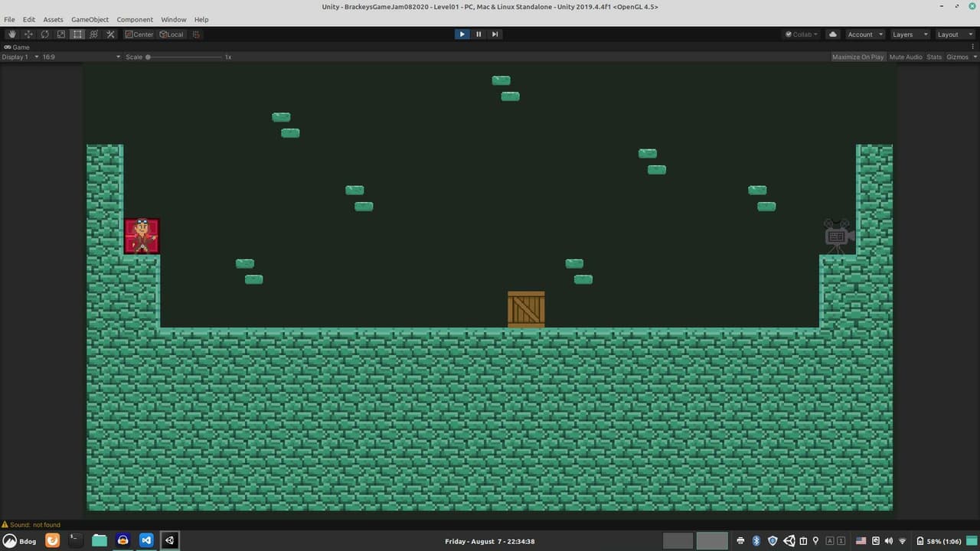Open the file manager folder
980x551 pixels.
click(x=100, y=540)
